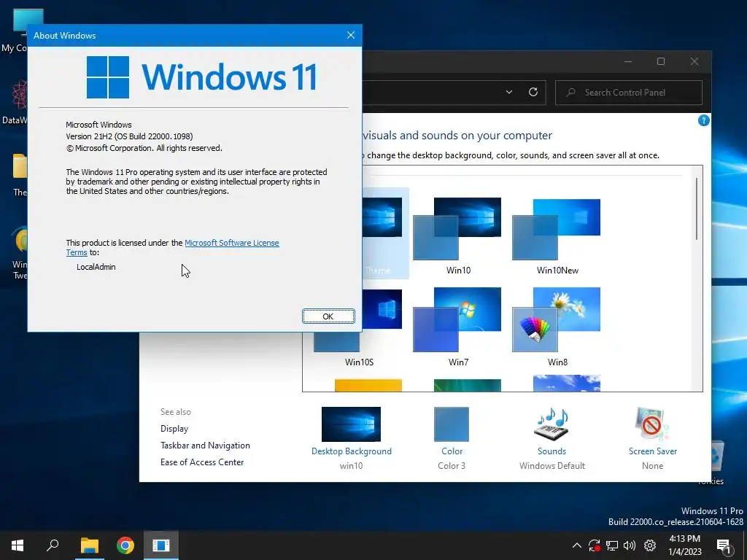The height and width of the screenshot is (560, 747).
Task: Open File Explorer from taskbar
Action: coord(89,545)
